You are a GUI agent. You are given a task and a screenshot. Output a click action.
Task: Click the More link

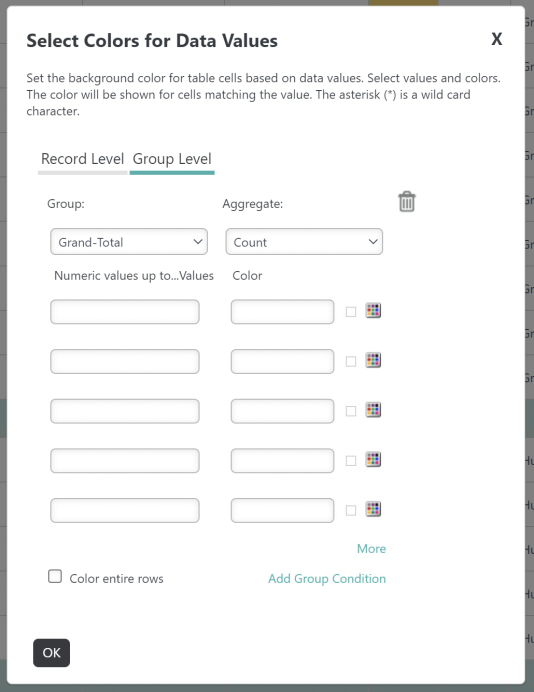click(371, 549)
